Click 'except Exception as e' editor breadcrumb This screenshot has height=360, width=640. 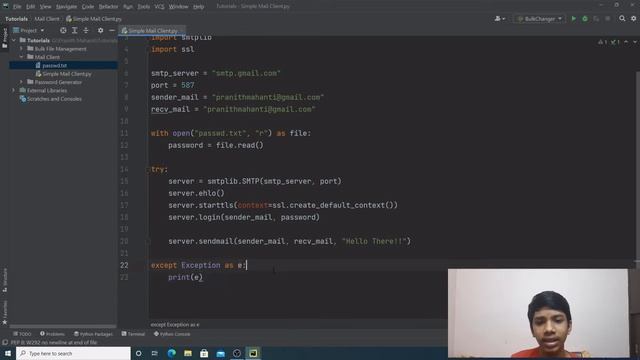[175, 325]
